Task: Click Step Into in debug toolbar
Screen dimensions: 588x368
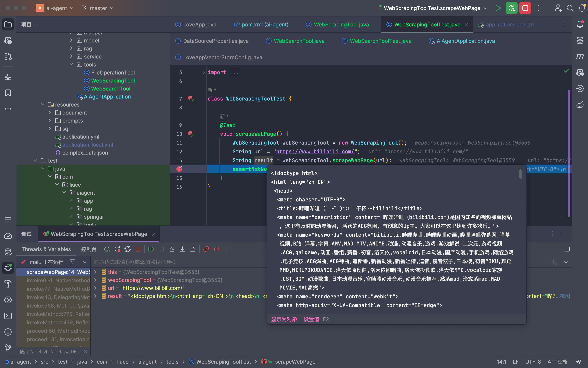Action: pos(182,249)
